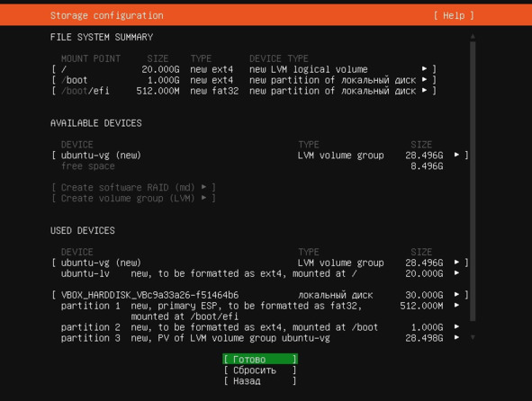Click the DEVICE TYPE column header

point(279,58)
